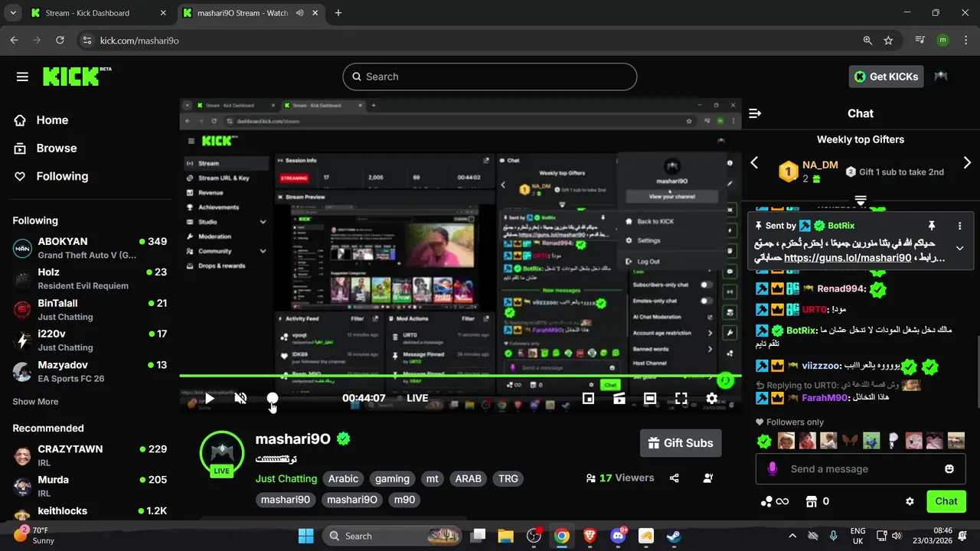980x551 pixels.
Task: Open the profile avatar menu
Action: (941, 77)
